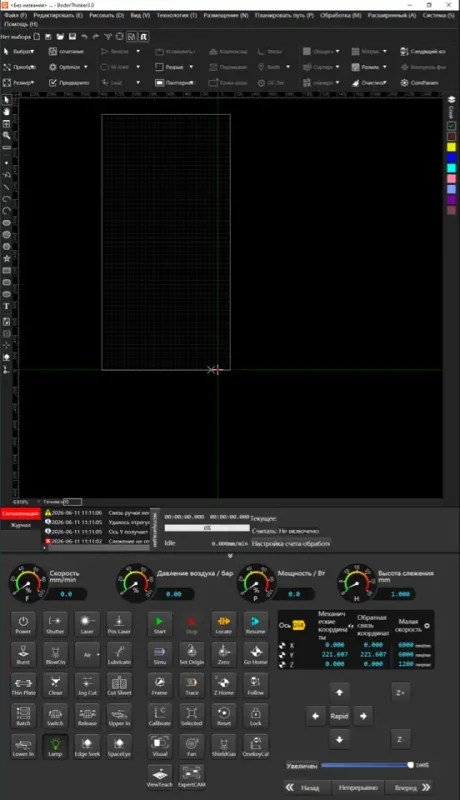Click the Lubricate icon

coord(119,655)
